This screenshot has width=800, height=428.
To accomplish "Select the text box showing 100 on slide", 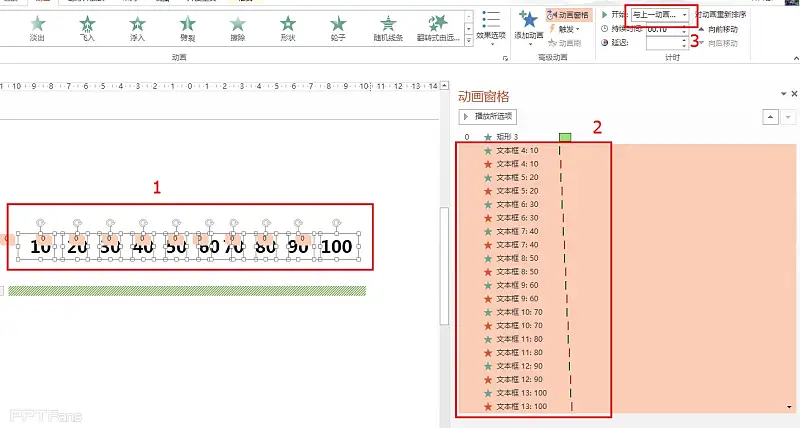I will pos(337,247).
